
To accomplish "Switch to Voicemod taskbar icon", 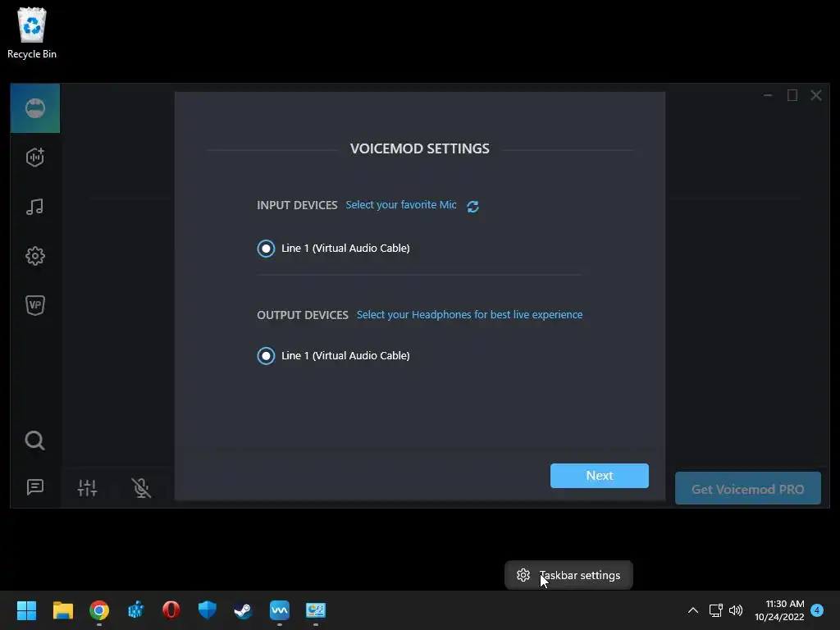I will pos(280,610).
